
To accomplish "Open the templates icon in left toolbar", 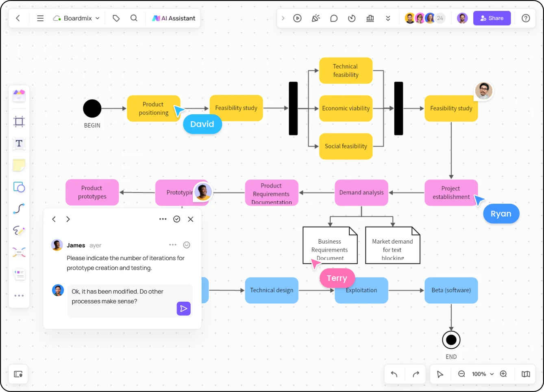I will tap(19, 96).
